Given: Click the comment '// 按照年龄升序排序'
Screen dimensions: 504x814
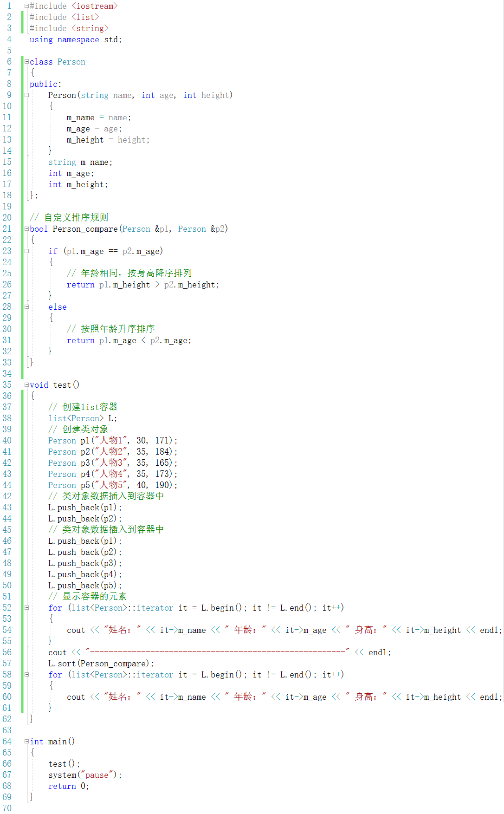Looking at the screenshot, I should [x=110, y=329].
